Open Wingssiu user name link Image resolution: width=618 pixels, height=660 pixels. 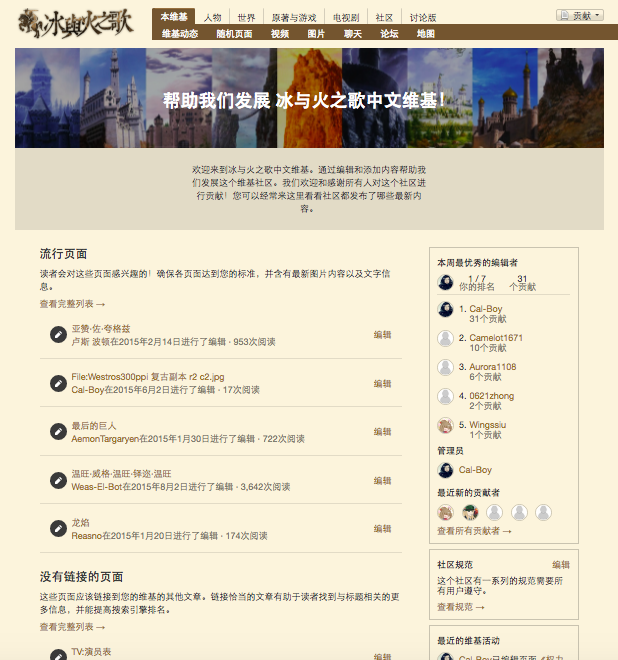(487, 425)
